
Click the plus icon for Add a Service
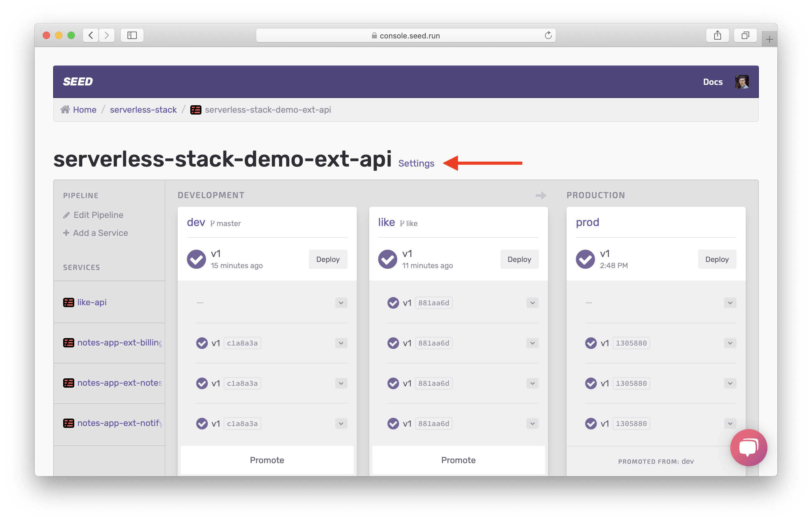tap(67, 233)
